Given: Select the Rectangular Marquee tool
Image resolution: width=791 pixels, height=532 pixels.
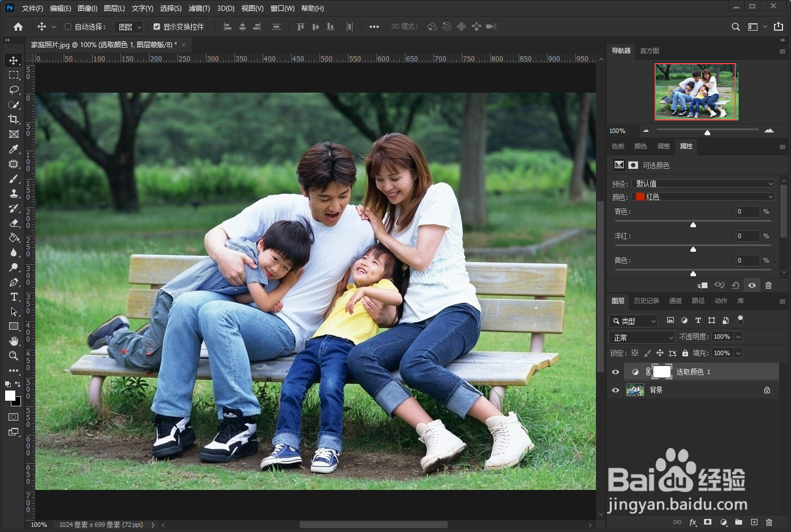Looking at the screenshot, I should point(14,75).
